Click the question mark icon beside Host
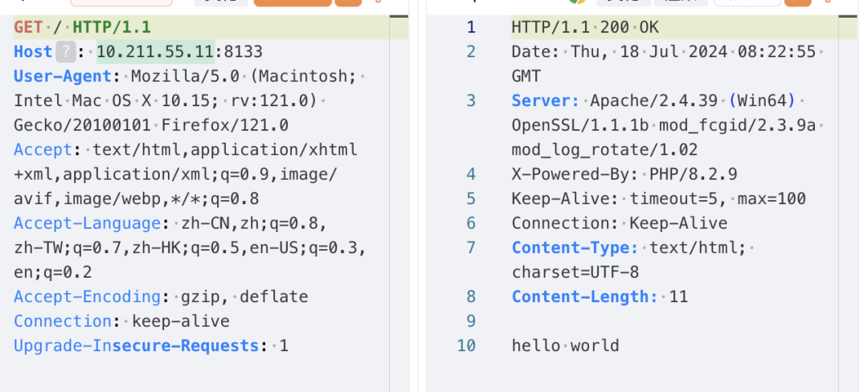Viewport: 868px width, 392px height. pyautogui.click(x=65, y=52)
